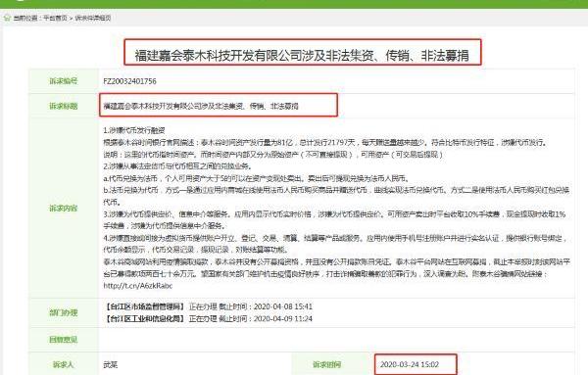This screenshot has width=588, height=375.
Task: Click the timestamp 2020-03-24 15:02
Action: tap(410, 364)
